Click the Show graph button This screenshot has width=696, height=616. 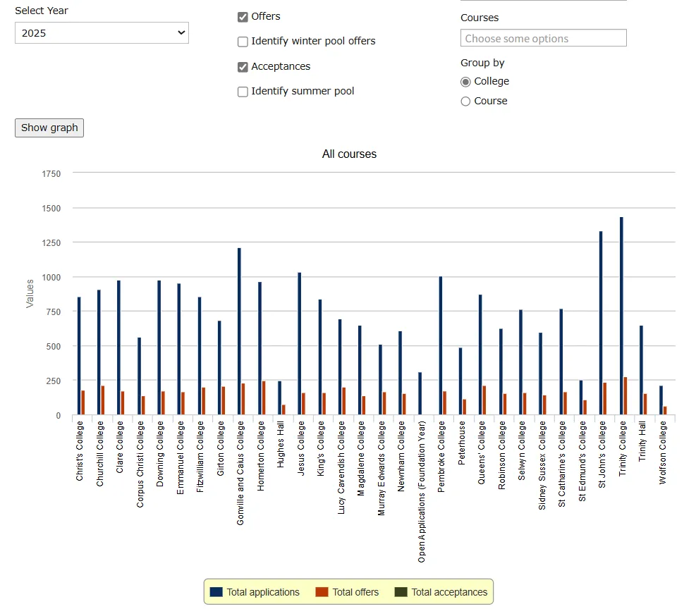click(49, 128)
